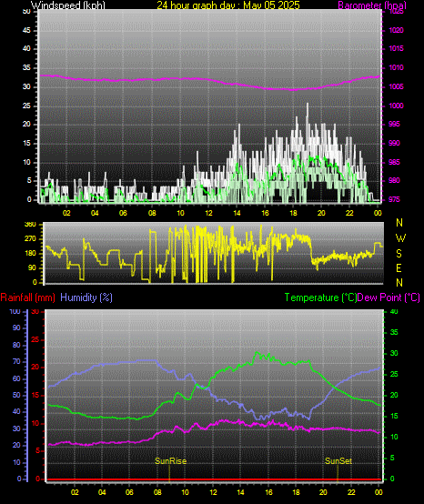Click the 985 barometer scale value
424x504 pixels.
coord(394,162)
